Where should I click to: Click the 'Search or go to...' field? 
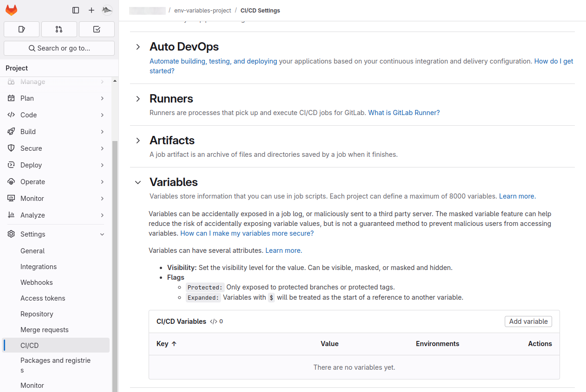pos(59,48)
